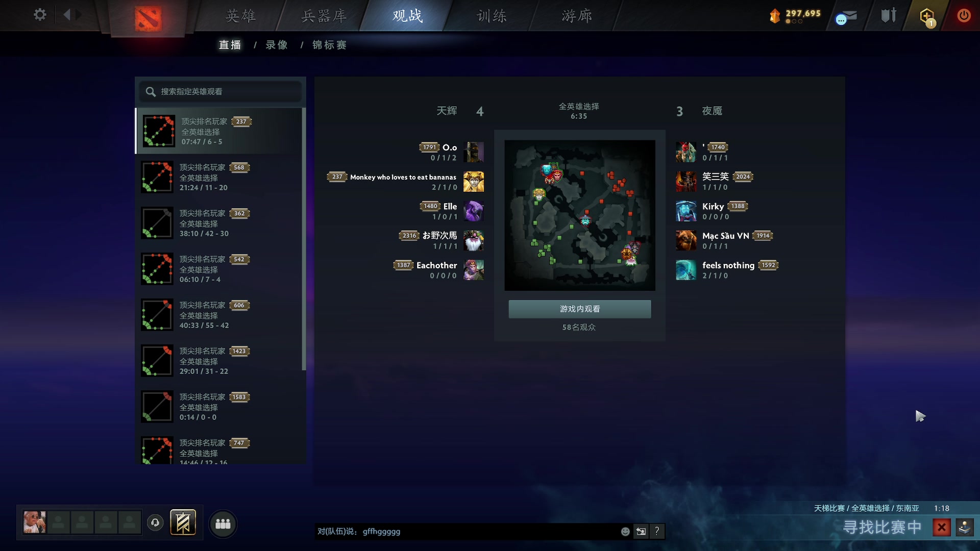
Task: Click the party group icon button
Action: coord(223,524)
